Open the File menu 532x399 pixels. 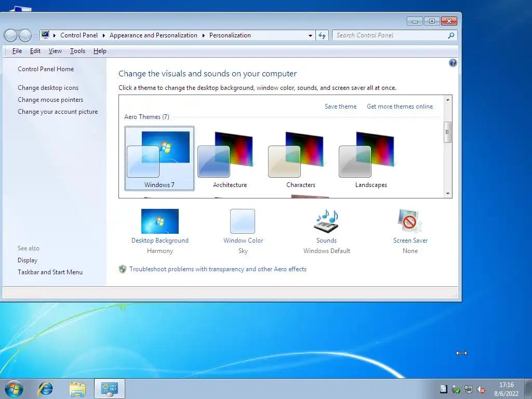click(x=17, y=51)
